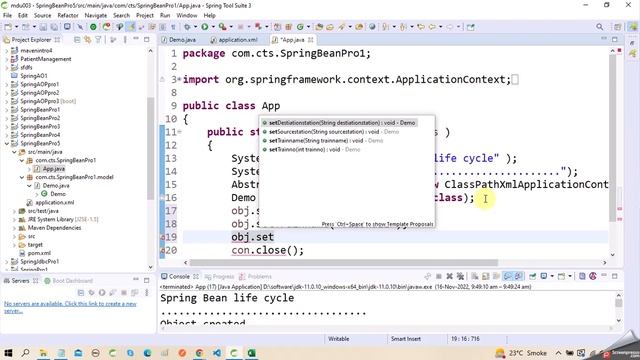Open the dropdown arrow next to Run button
640x360 pixels.
(x=213, y=27)
